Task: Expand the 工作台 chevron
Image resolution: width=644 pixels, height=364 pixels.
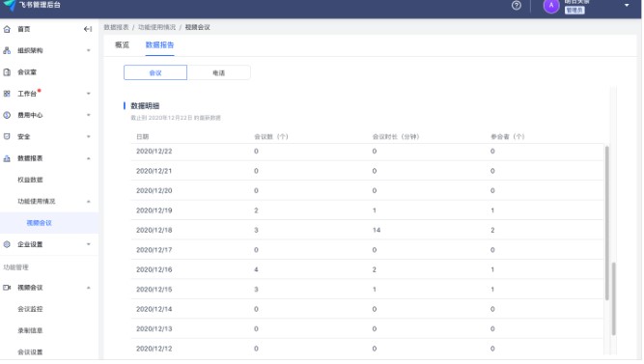Action: pyautogui.click(x=88, y=94)
